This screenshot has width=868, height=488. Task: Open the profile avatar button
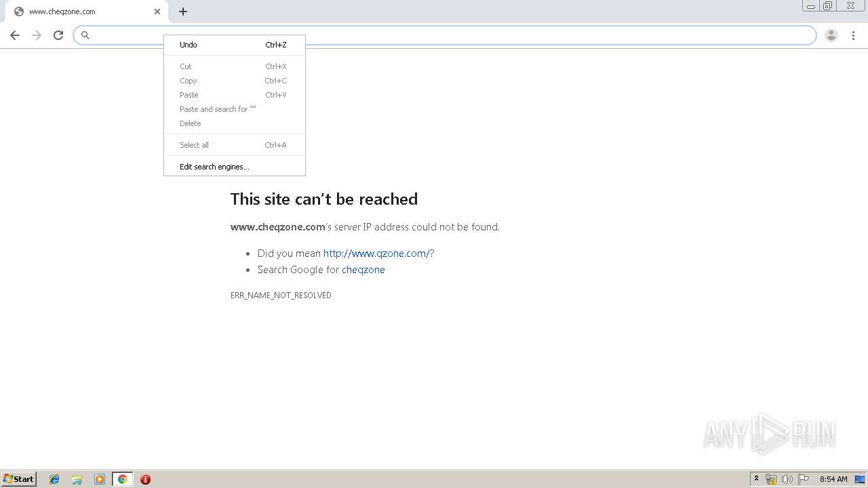[831, 35]
